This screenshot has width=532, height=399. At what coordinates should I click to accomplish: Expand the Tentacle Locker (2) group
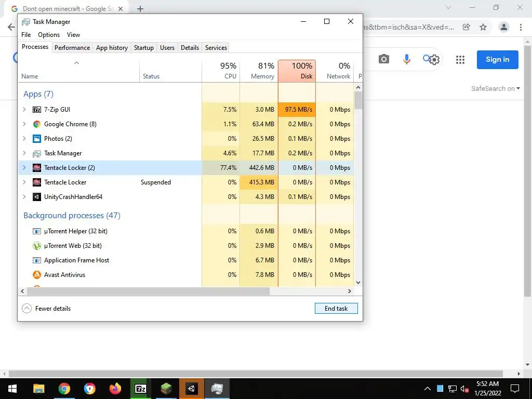click(x=24, y=168)
